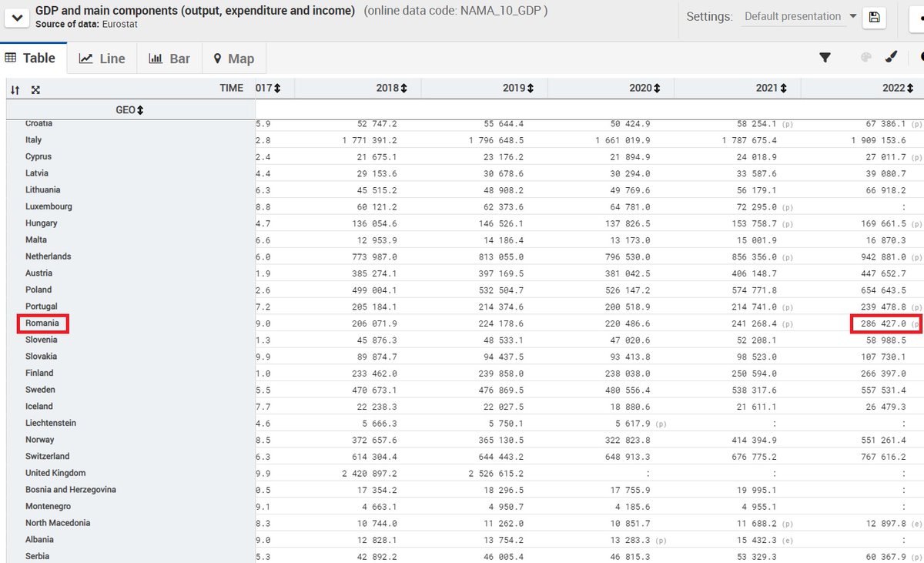Viewport: 924px width, 563px height.
Task: Switch to the Line chart tab
Action: tap(102, 59)
